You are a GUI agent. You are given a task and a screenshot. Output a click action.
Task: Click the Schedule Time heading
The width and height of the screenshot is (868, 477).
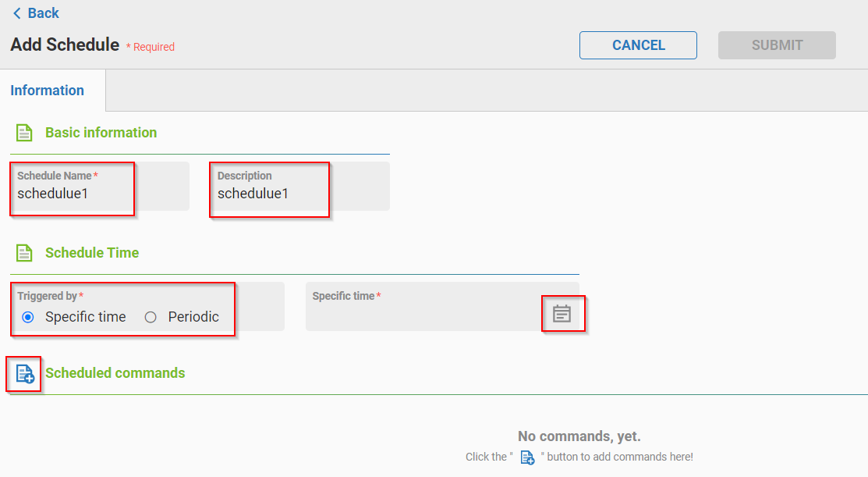coord(92,253)
